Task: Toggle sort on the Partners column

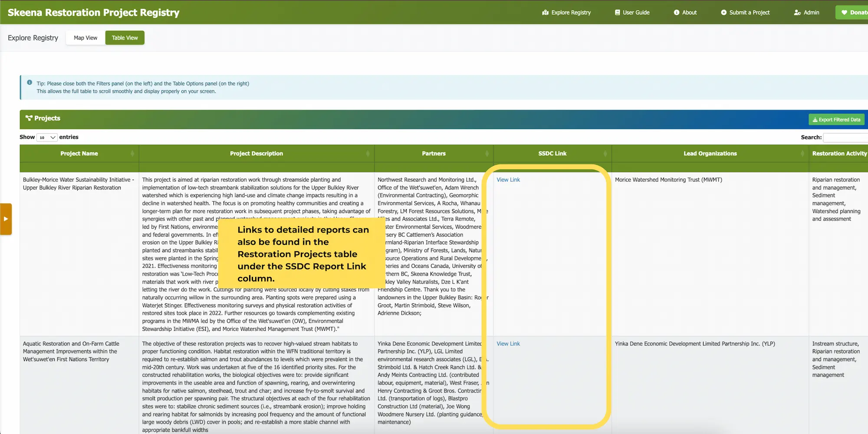Action: (486, 153)
